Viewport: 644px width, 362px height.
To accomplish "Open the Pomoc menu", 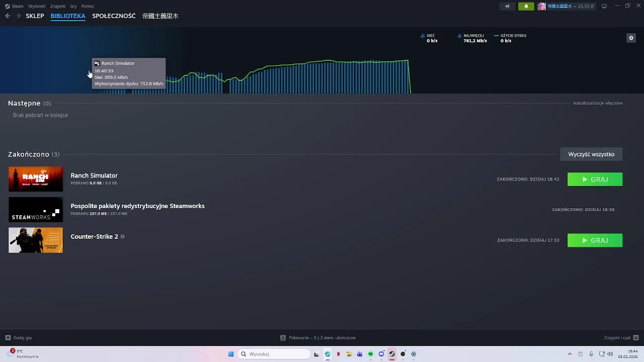I will [x=88, y=6].
